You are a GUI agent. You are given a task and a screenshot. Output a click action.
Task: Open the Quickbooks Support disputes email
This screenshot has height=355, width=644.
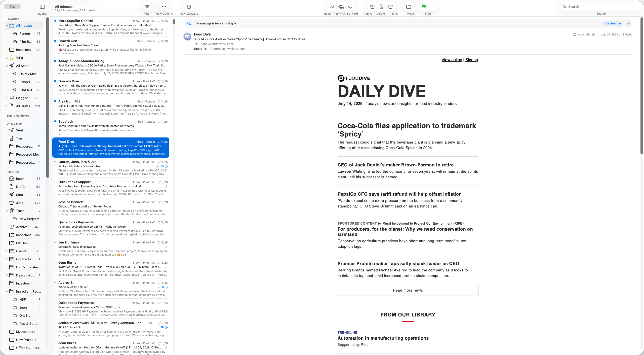[111, 188]
